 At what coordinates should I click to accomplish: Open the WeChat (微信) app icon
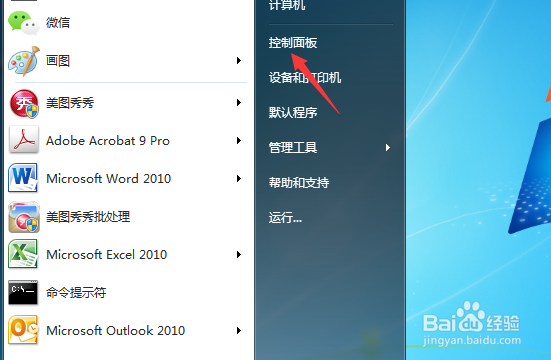[24, 23]
